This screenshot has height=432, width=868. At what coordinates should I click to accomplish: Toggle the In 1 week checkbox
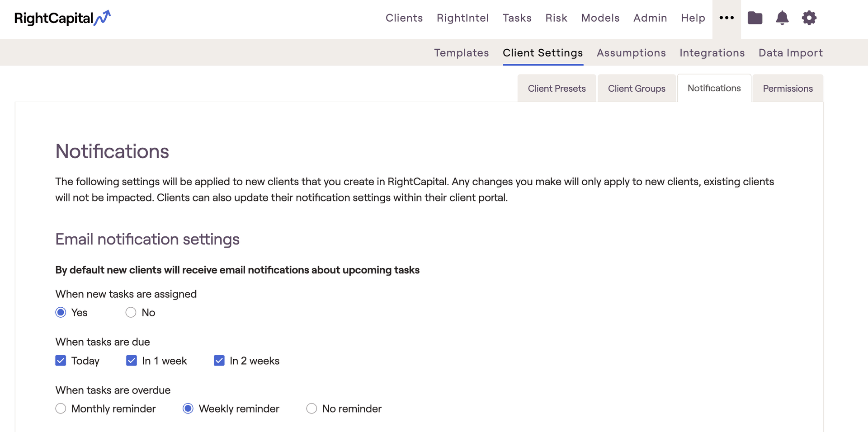pos(132,361)
